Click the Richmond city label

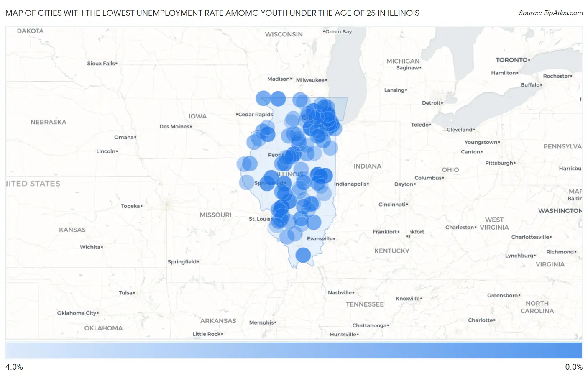(x=561, y=252)
